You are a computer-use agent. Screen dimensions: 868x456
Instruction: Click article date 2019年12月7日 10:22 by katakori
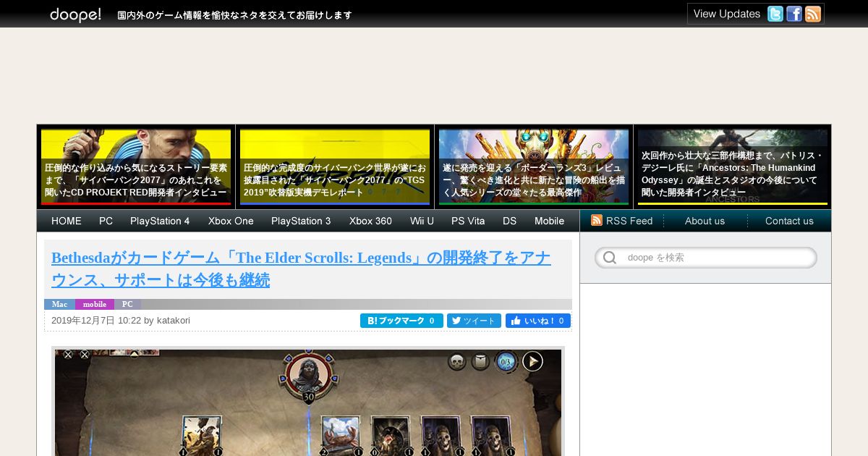[121, 321]
